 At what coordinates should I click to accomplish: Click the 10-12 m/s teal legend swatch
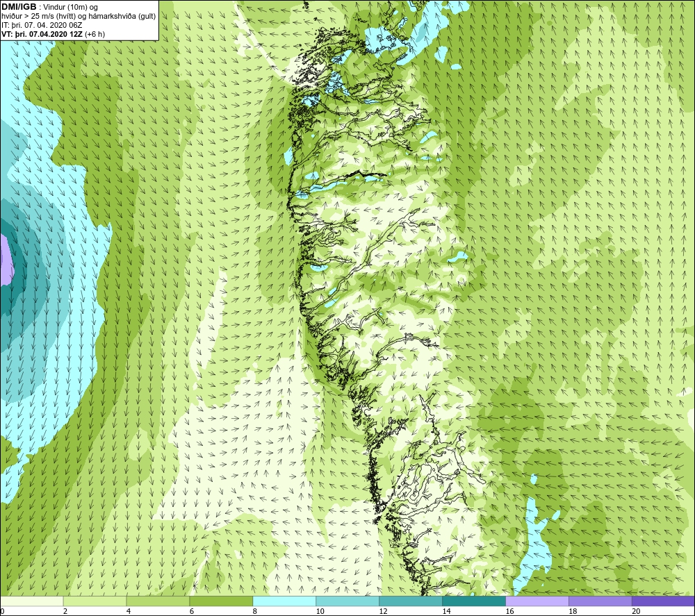(x=347, y=601)
